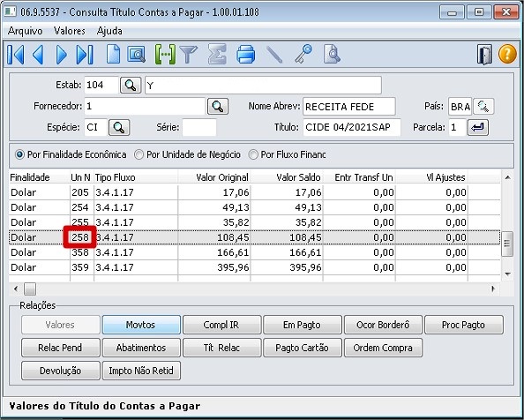Open Relac Pend relation

[61, 348]
